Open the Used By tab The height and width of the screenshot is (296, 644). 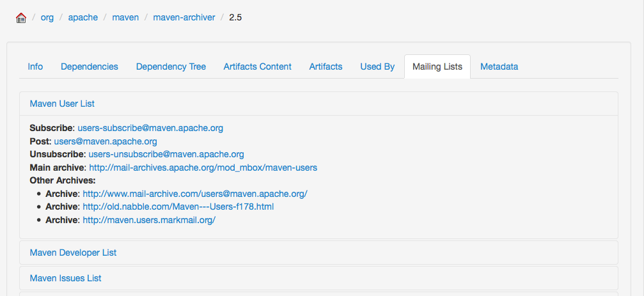377,66
